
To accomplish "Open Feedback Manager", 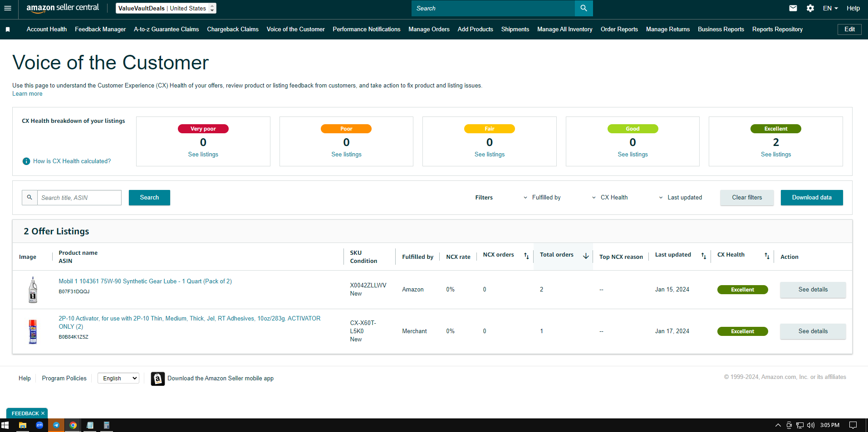I will pyautogui.click(x=100, y=29).
